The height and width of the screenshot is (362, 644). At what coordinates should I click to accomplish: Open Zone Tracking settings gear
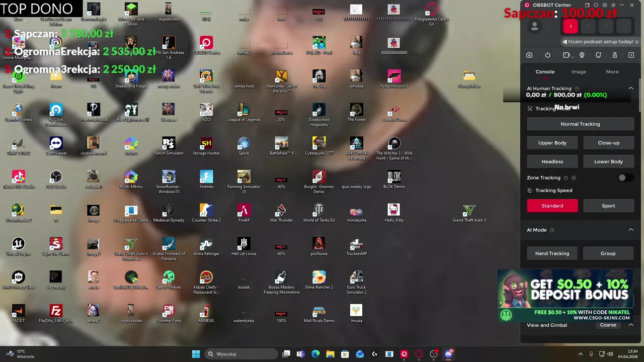(x=574, y=178)
